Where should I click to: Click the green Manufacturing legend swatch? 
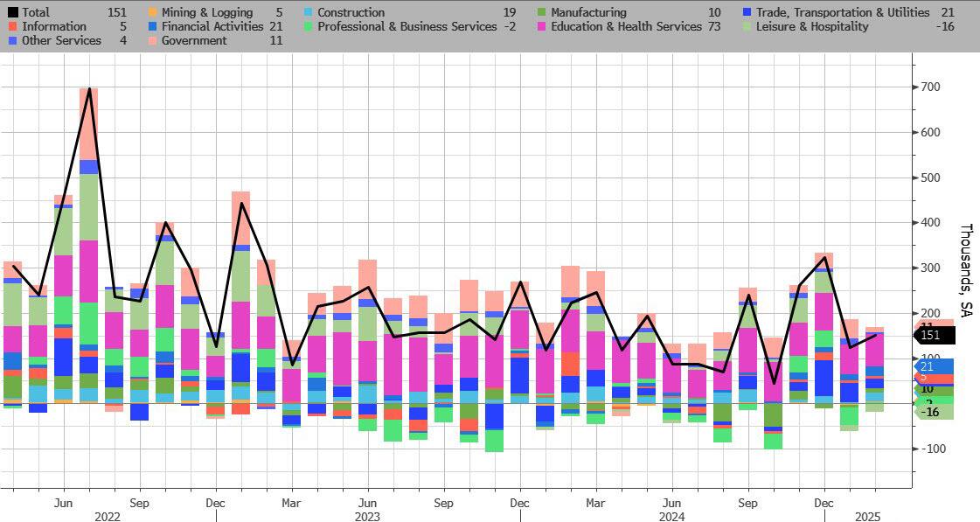[x=542, y=12]
